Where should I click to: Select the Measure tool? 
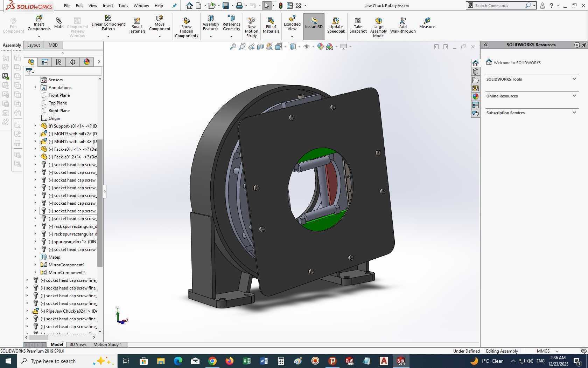tap(427, 23)
